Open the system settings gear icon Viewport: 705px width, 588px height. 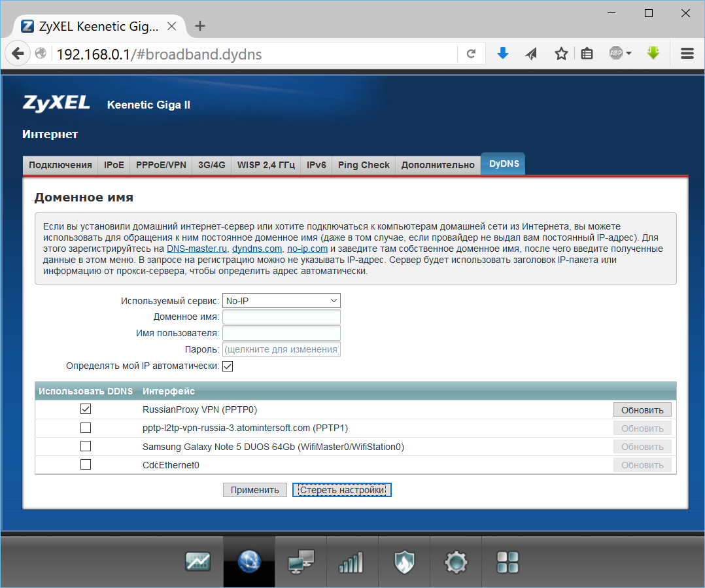[456, 562]
